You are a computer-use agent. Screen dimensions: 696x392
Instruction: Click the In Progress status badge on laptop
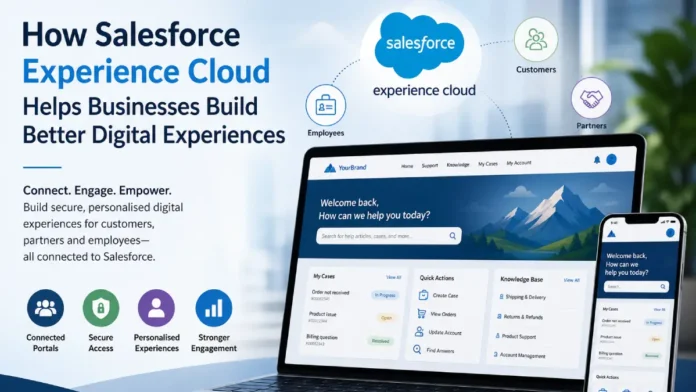384,295
